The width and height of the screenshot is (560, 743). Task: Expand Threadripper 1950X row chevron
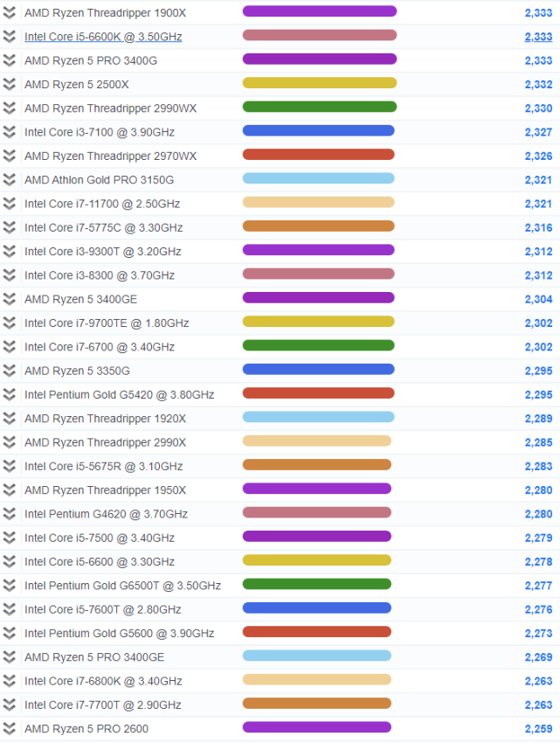click(9, 490)
